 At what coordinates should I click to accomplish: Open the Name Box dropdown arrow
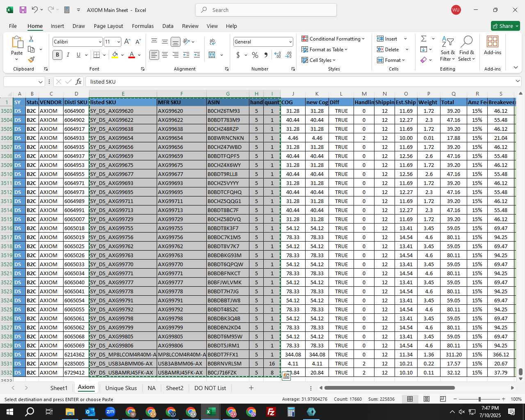(x=40, y=82)
